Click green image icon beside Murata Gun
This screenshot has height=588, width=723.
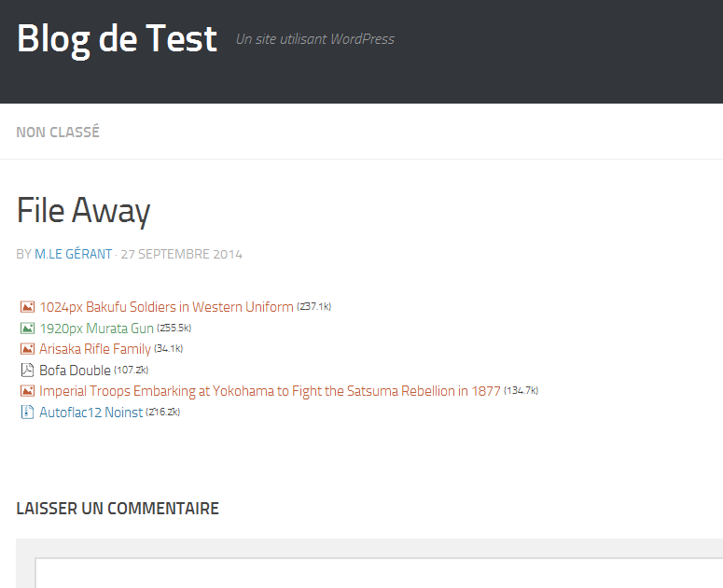pyautogui.click(x=27, y=329)
